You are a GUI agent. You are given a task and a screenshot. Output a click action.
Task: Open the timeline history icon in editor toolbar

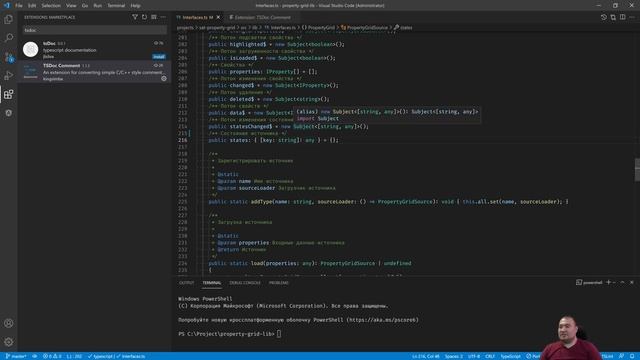pos(604,17)
